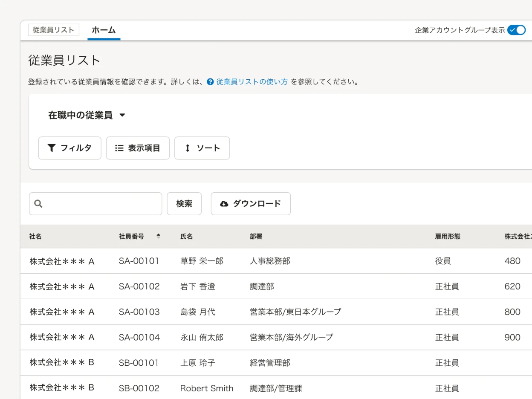Select employee number SA-00104
The height and width of the screenshot is (399, 532).
tap(139, 338)
